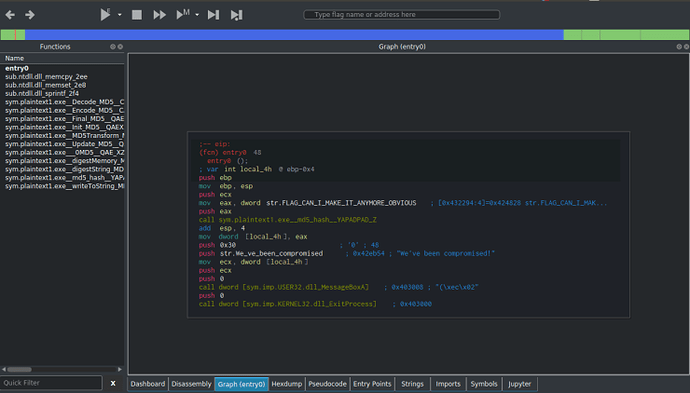Select the Encode_MD5 function row

(x=62, y=110)
